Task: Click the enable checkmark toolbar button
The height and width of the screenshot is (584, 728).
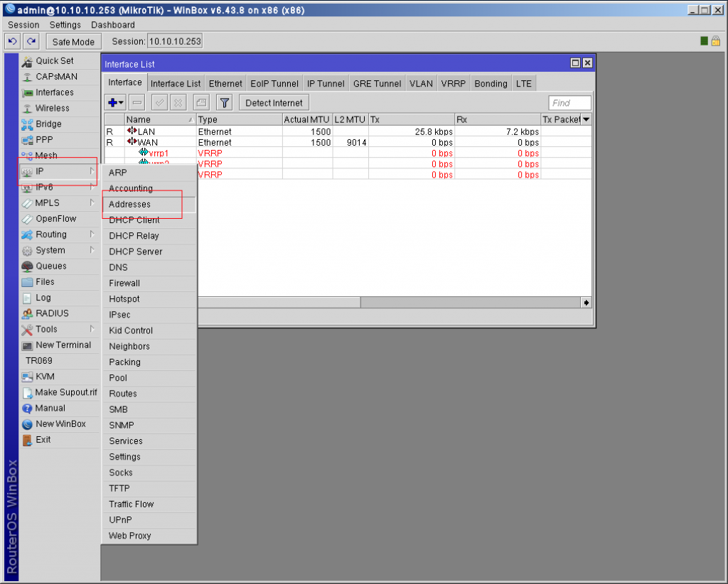Action: pyautogui.click(x=160, y=102)
